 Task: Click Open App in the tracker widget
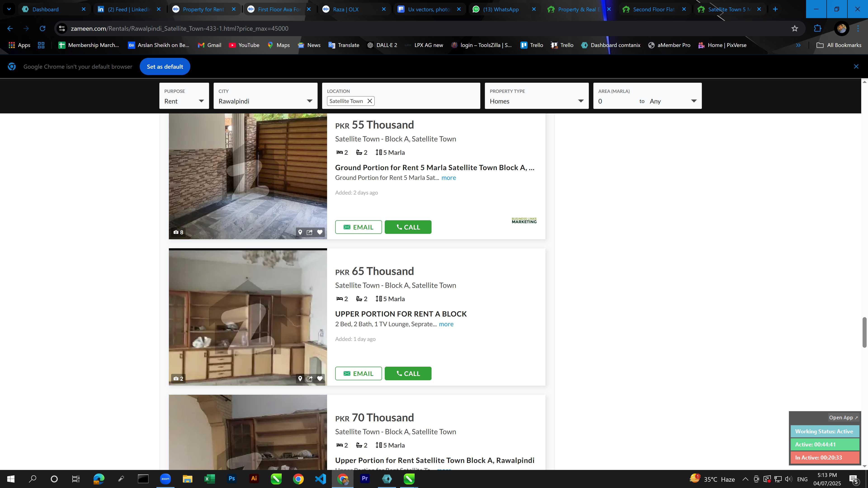[843, 418]
